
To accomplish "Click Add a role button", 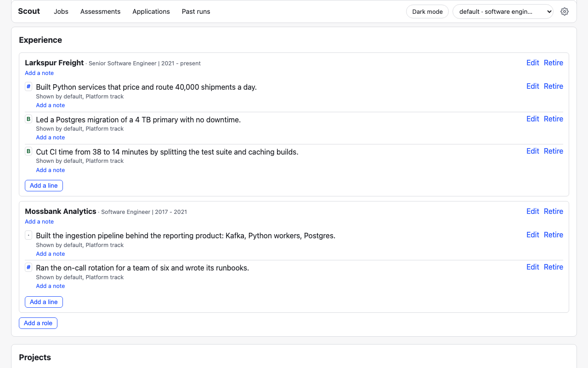I will (x=38, y=323).
